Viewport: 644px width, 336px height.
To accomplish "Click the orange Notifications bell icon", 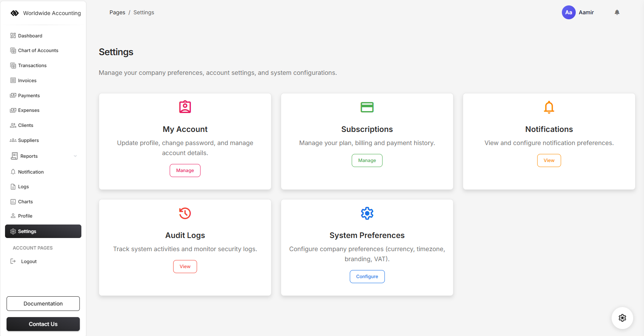I will [549, 107].
